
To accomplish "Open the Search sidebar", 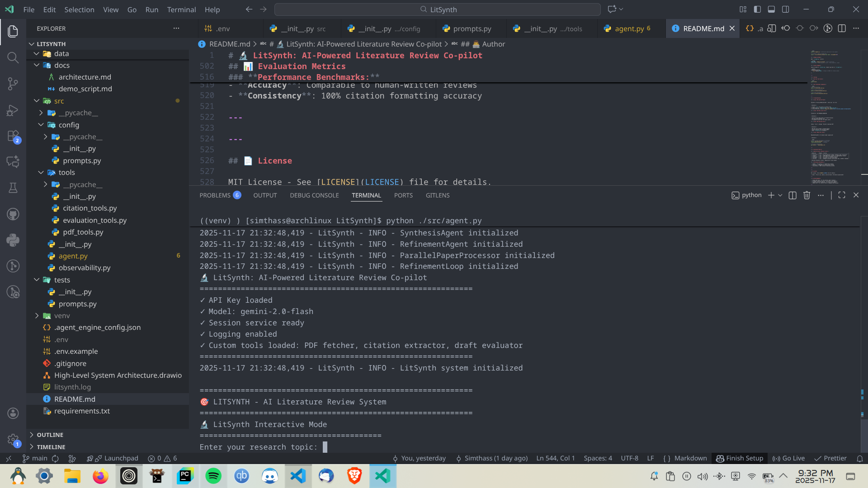I will (x=13, y=57).
